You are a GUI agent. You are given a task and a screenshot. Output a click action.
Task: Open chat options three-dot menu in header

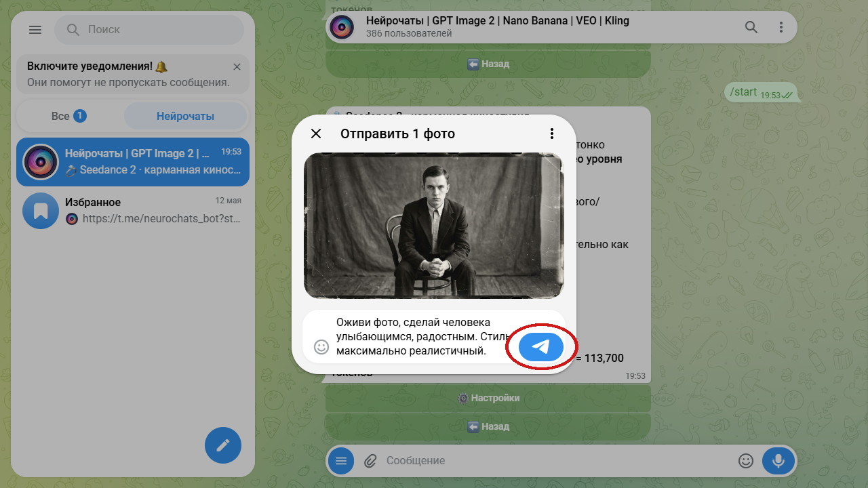click(x=781, y=27)
